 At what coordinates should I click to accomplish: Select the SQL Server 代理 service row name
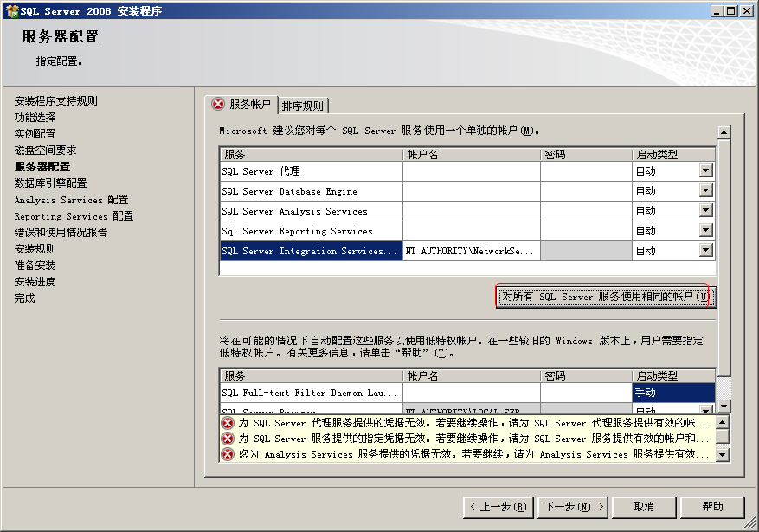pyautogui.click(x=312, y=171)
